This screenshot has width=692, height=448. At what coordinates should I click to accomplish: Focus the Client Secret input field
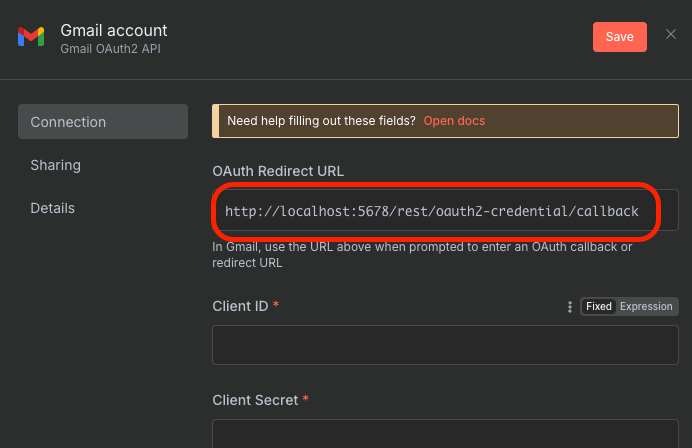coord(445,433)
